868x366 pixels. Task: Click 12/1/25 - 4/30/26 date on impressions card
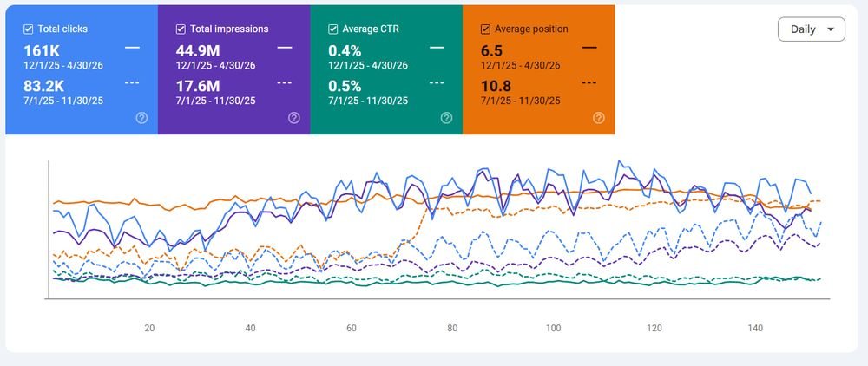click(216, 66)
